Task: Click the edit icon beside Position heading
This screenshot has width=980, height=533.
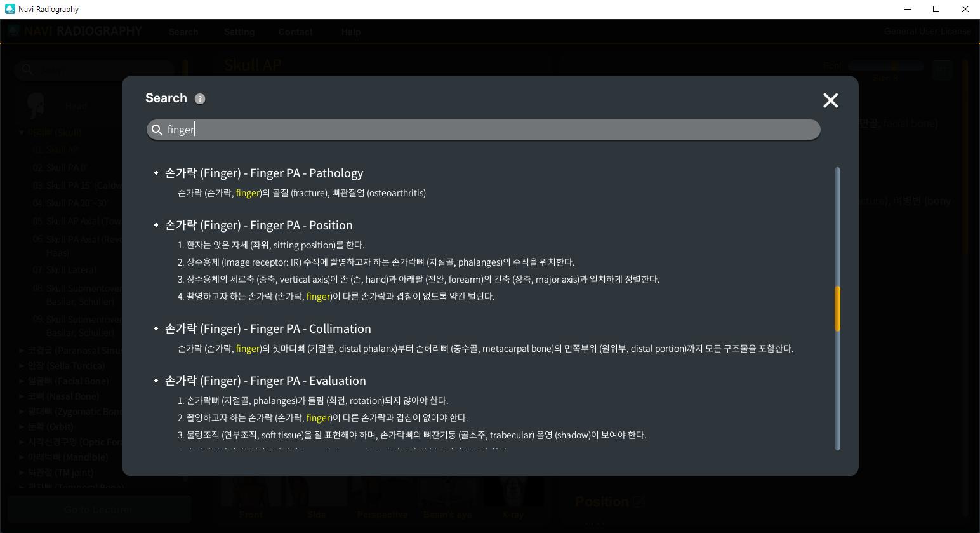Action: tap(638, 501)
